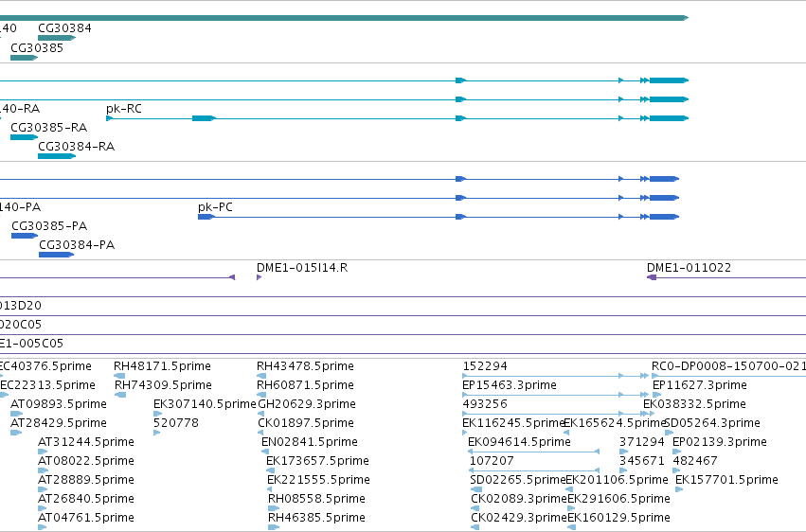Select the RH43478.5prime EST
Screen dimensions: 806x532
point(261,376)
